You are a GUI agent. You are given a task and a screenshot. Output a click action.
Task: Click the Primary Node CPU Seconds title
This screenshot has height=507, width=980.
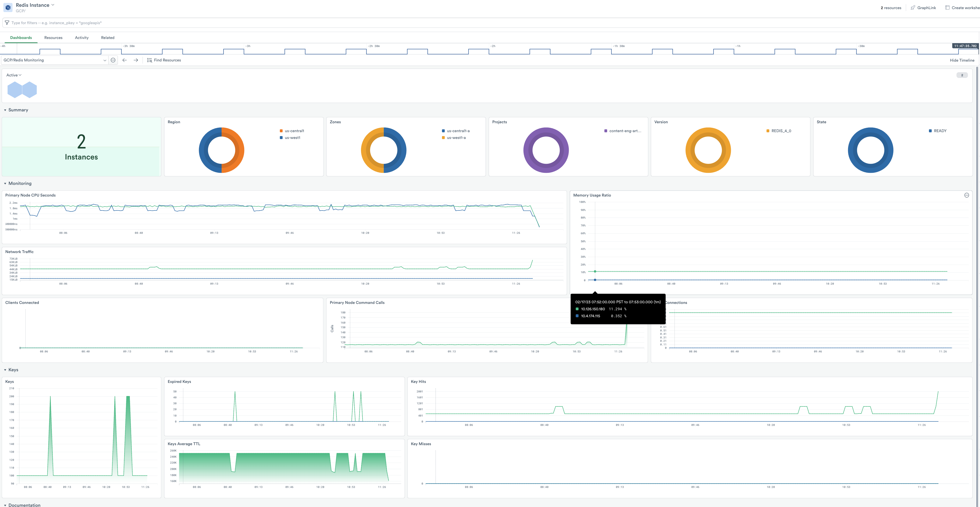[x=31, y=195]
